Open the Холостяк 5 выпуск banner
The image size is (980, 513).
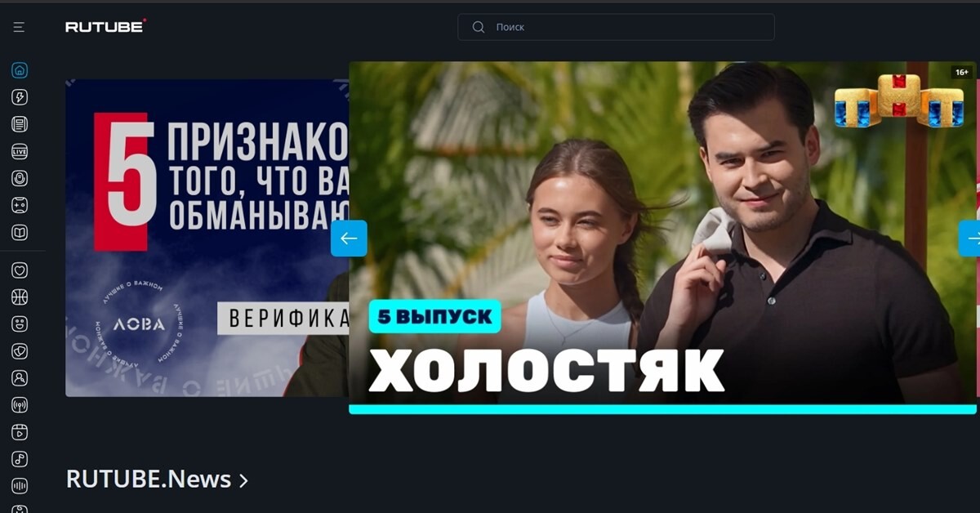(662, 238)
